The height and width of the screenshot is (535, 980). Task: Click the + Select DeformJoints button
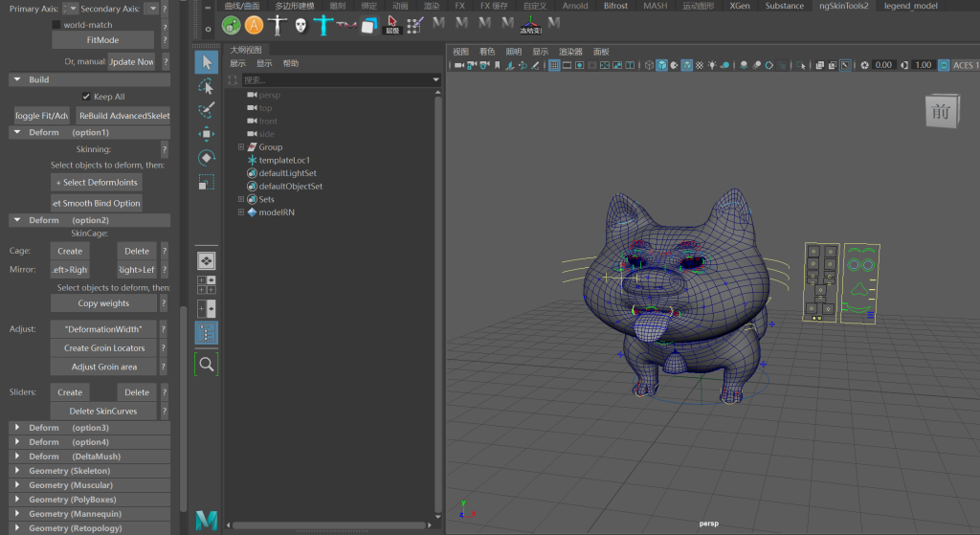click(x=97, y=183)
